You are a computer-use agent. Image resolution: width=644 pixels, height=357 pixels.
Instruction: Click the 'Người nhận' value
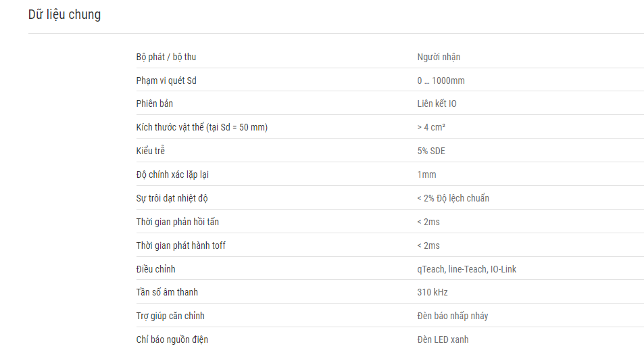pos(439,57)
